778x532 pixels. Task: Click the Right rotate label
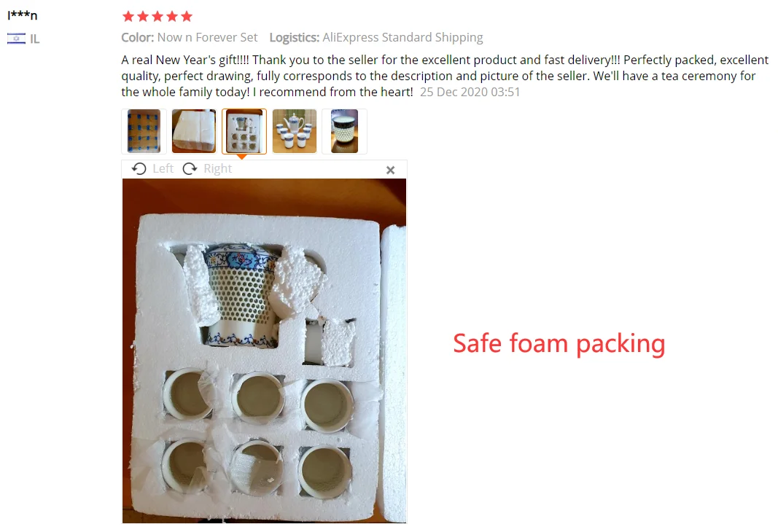pyautogui.click(x=218, y=168)
